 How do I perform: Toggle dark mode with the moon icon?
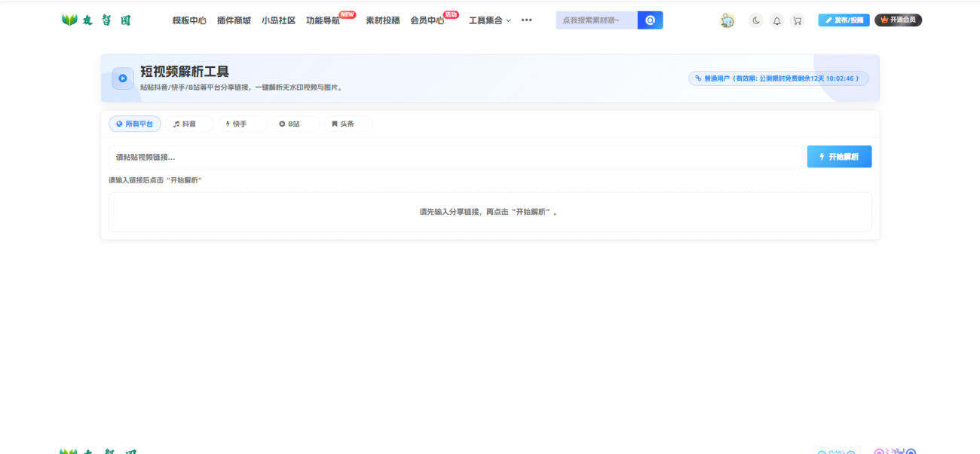click(756, 20)
